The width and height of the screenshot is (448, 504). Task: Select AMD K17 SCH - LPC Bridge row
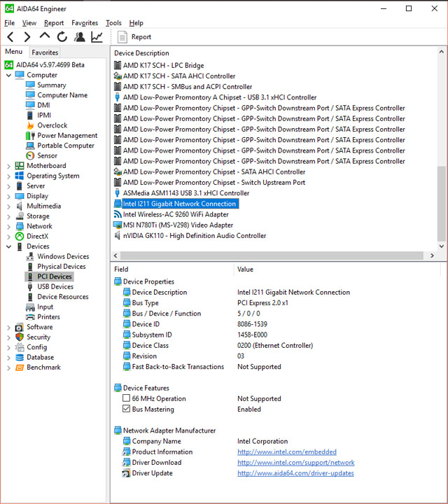[163, 65]
